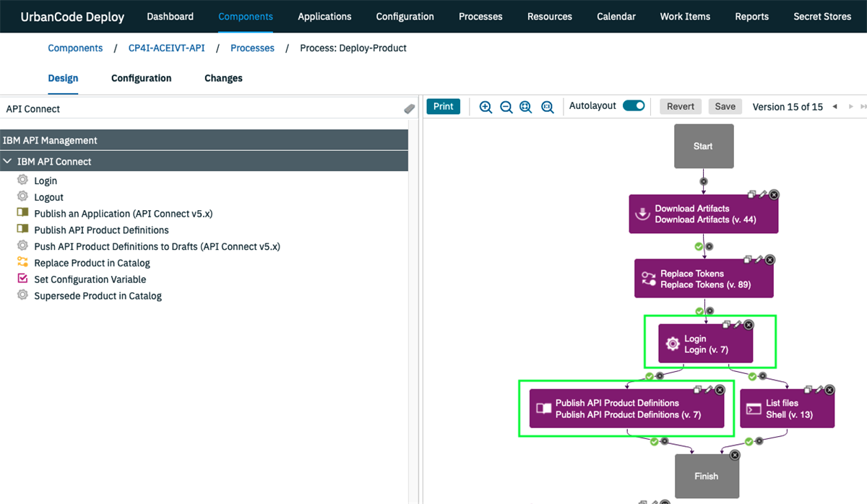
Task: Collapse the IBM API Connect step group
Action: [x=9, y=160]
